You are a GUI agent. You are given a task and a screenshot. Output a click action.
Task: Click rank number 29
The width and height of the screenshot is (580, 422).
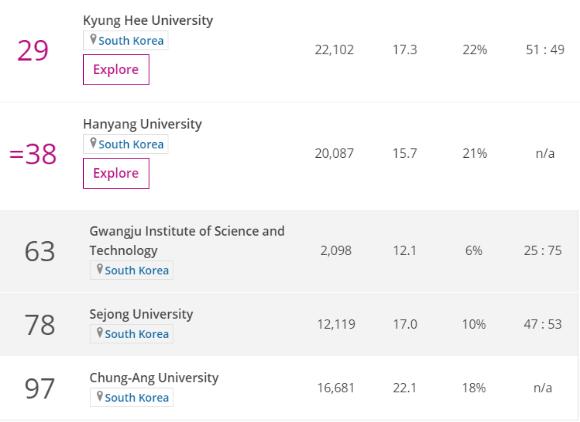pos(33,50)
